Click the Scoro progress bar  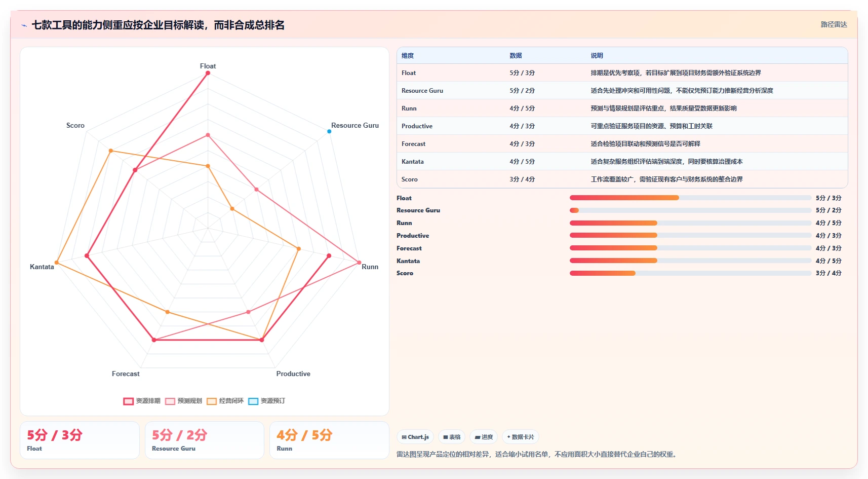[x=690, y=273]
